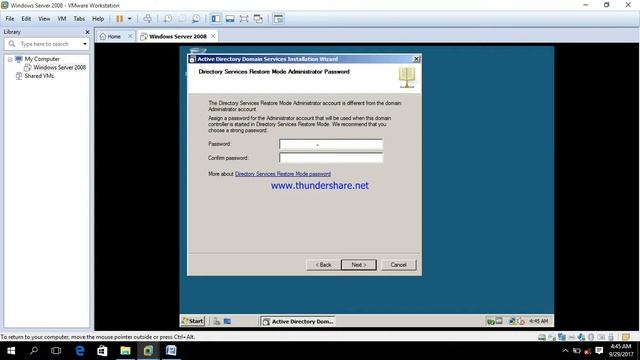Close the Windows Server 2008 tab

[213, 36]
